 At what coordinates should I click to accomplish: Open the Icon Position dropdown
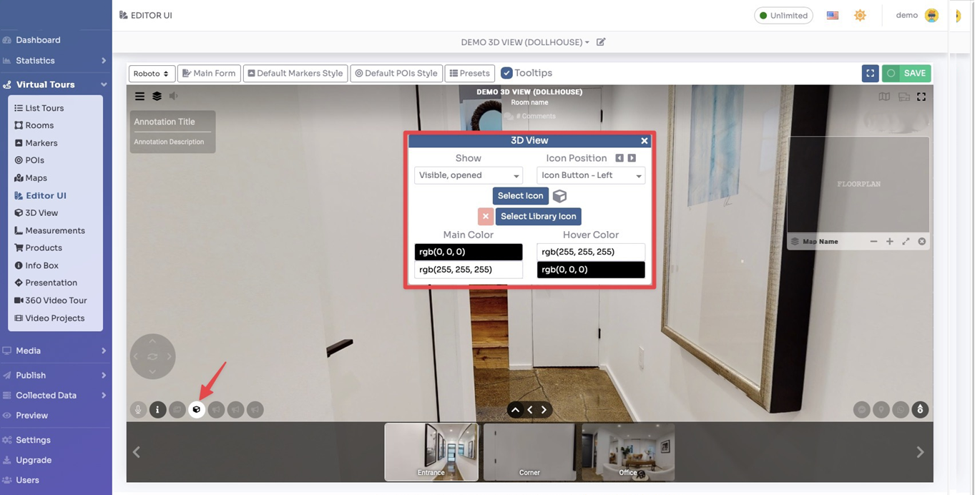pos(590,175)
